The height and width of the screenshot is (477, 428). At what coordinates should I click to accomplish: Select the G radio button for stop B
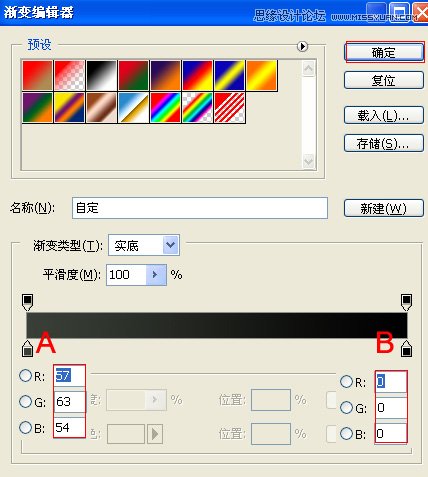[x=346, y=408]
